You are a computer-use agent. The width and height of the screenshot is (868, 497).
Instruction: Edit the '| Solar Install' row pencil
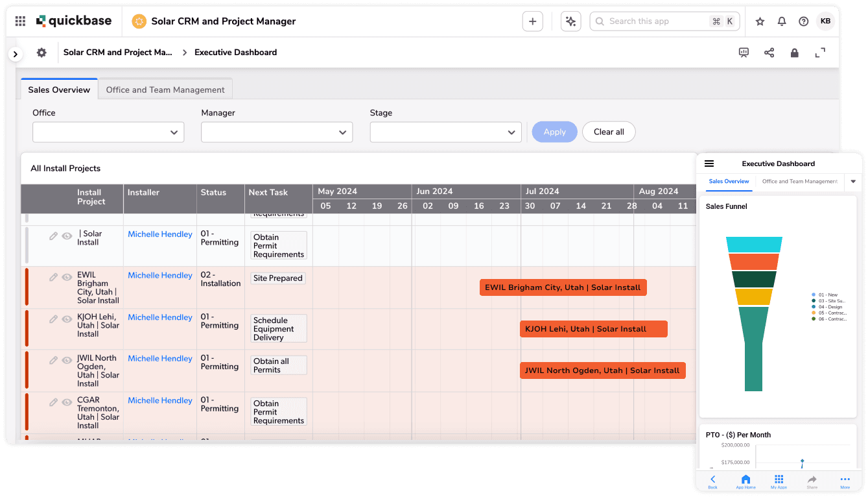pos(54,236)
